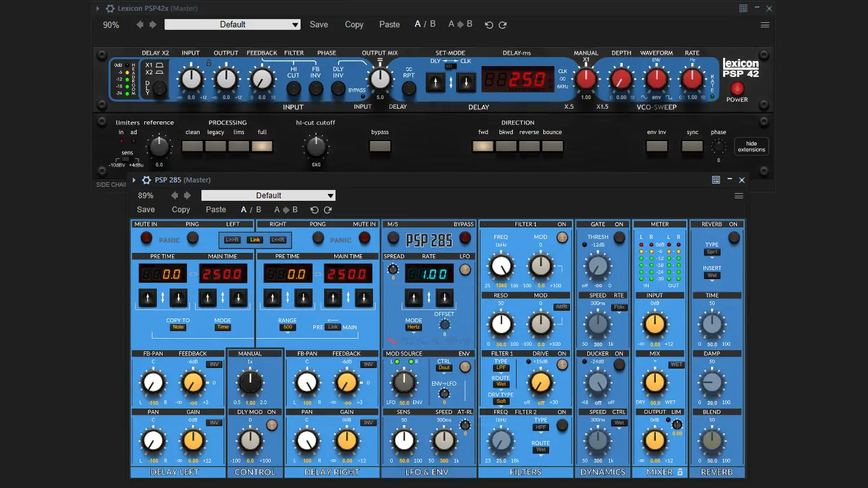Enable the legacy processing mode

pyautogui.click(x=215, y=146)
